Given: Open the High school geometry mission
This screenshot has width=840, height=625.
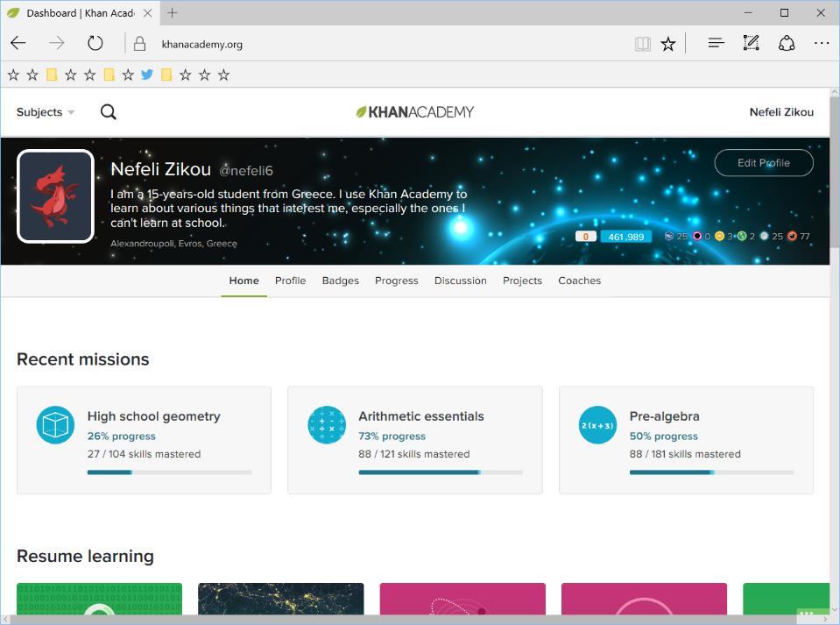Looking at the screenshot, I should click(x=145, y=440).
